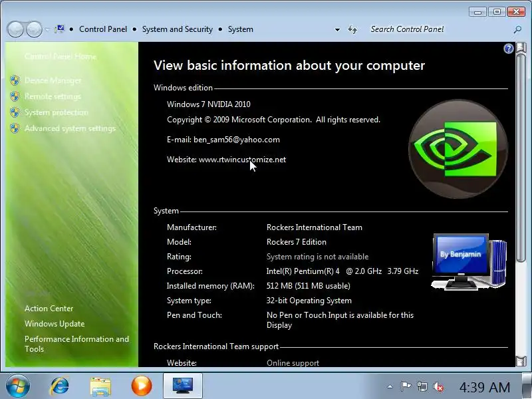Open System protection sidebar link

57,112
